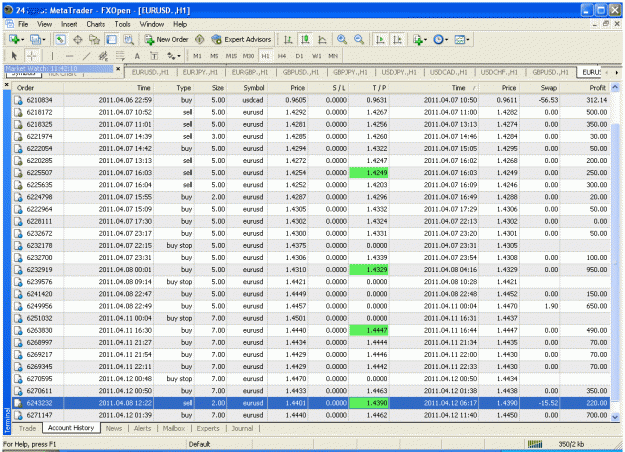Click the order icon in row 6210834
The height and width of the screenshot is (452, 625).
click(18, 100)
